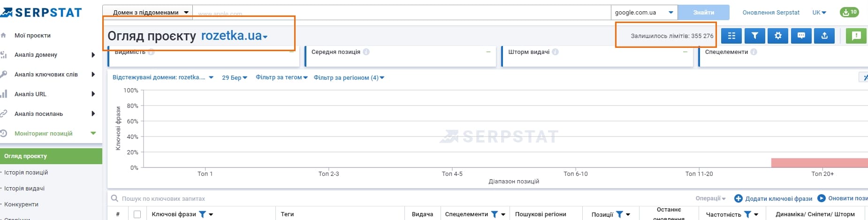Click the chart toggle icon at the chart's right edge

click(864, 77)
